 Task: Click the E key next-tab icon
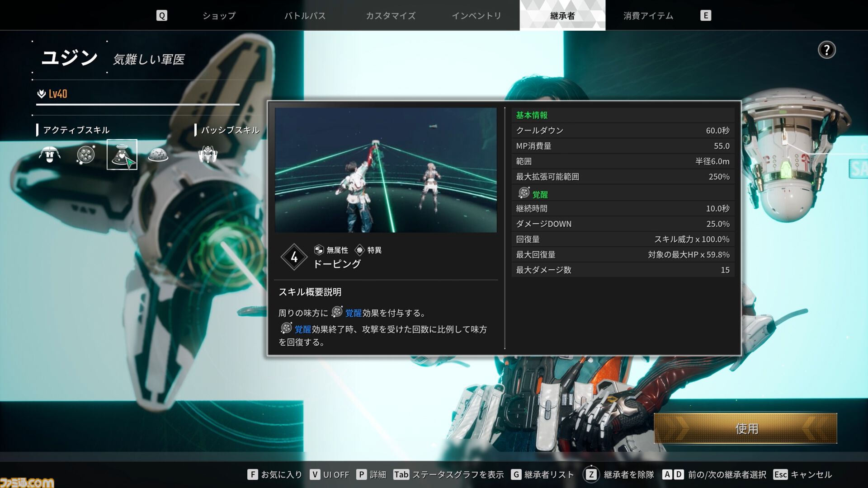tap(705, 15)
